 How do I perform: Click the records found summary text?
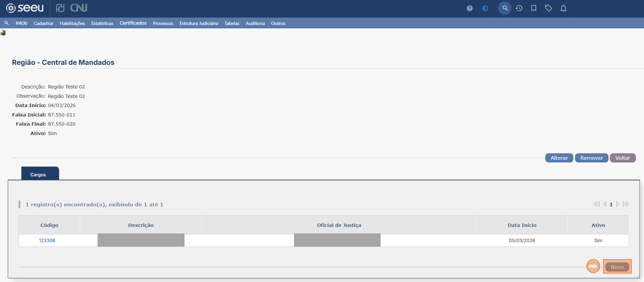pyautogui.click(x=94, y=205)
